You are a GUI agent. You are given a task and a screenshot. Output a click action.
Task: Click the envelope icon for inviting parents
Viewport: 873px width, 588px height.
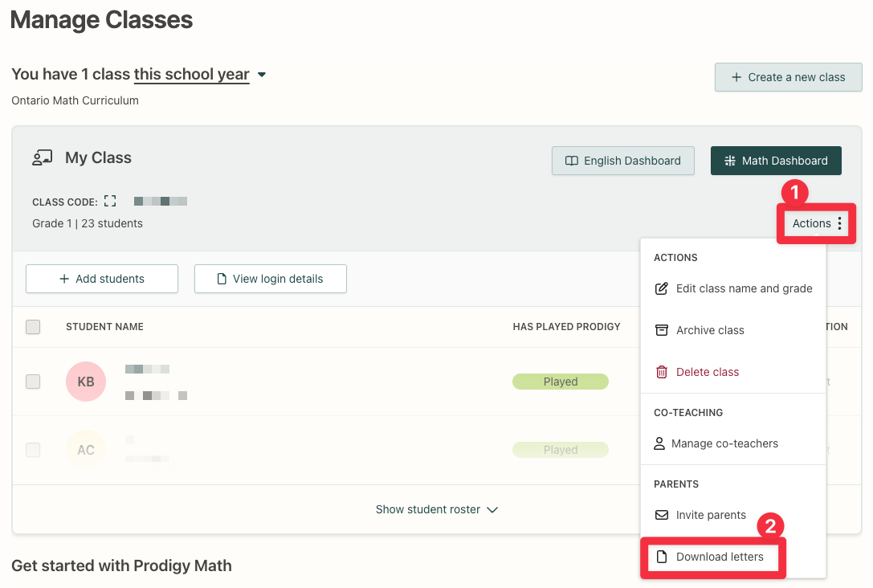pos(662,515)
